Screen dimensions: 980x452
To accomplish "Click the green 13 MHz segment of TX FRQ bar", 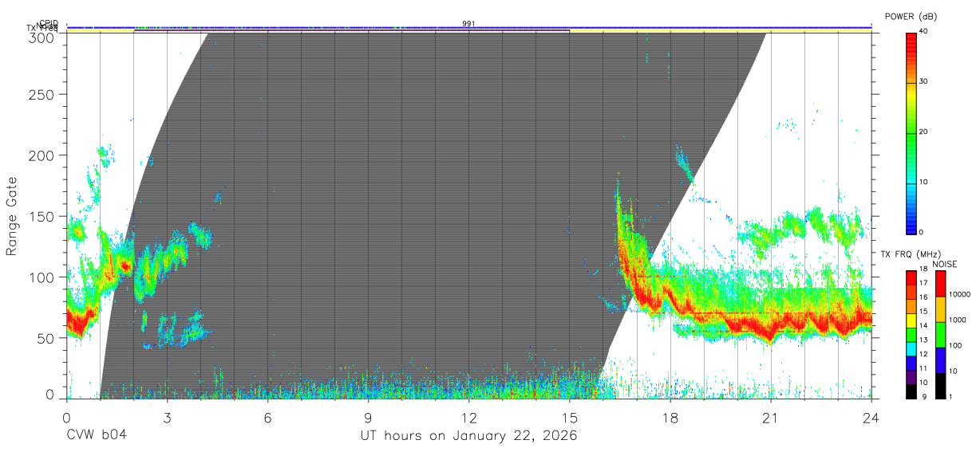I will coord(911,335).
